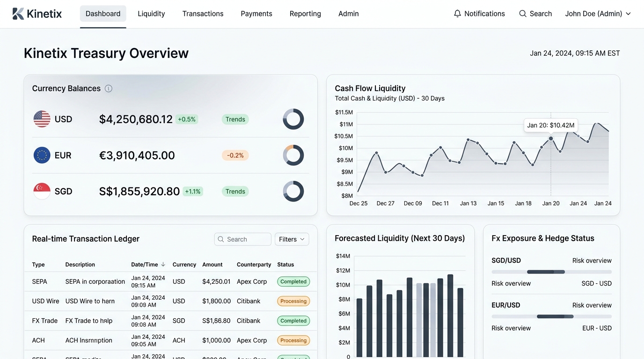Click the $4,250,680.12 USD balance

tap(136, 119)
